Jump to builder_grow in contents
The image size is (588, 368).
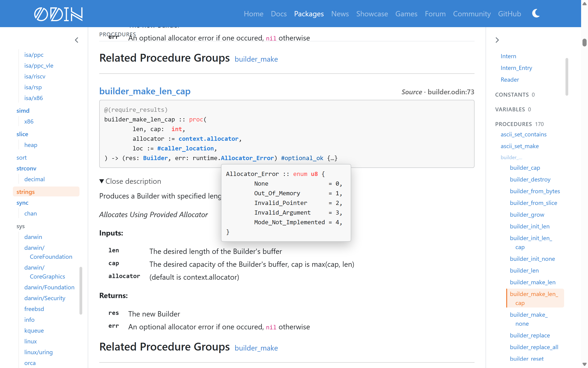tap(527, 215)
